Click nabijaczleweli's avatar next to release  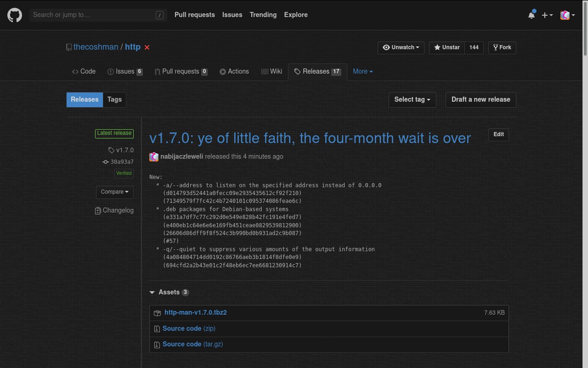tap(154, 156)
